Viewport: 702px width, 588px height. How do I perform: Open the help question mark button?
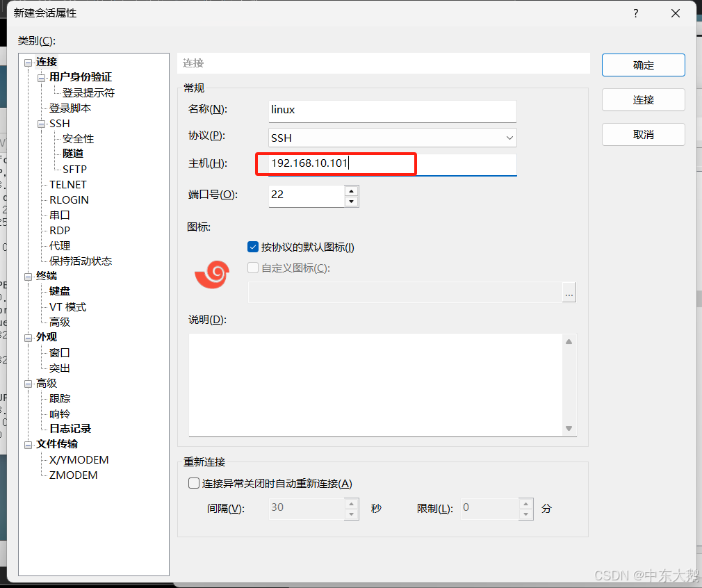tap(636, 13)
